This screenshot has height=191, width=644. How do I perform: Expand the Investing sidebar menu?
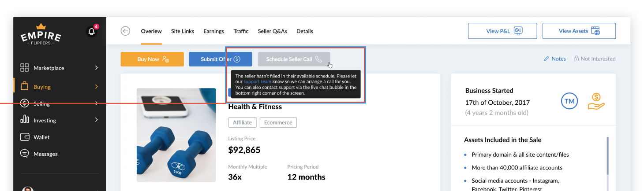tap(96, 120)
